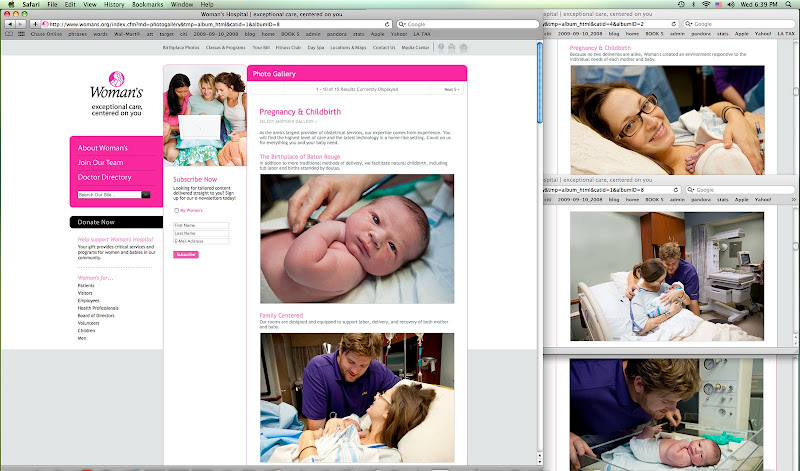
Task: Show all bookmarks book icon
Action: click(9, 34)
